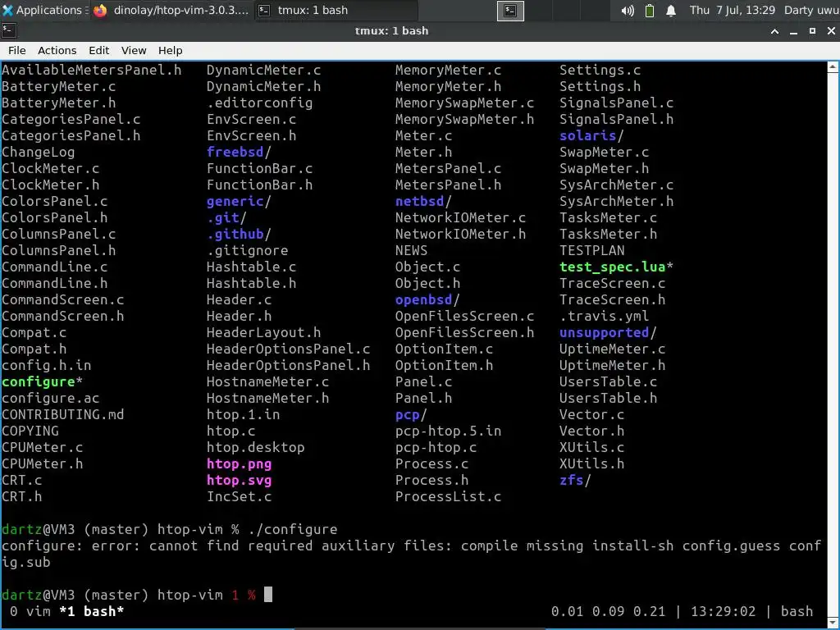Click the .travis.yml file name
Screen dimensions: 840x630
point(604,316)
